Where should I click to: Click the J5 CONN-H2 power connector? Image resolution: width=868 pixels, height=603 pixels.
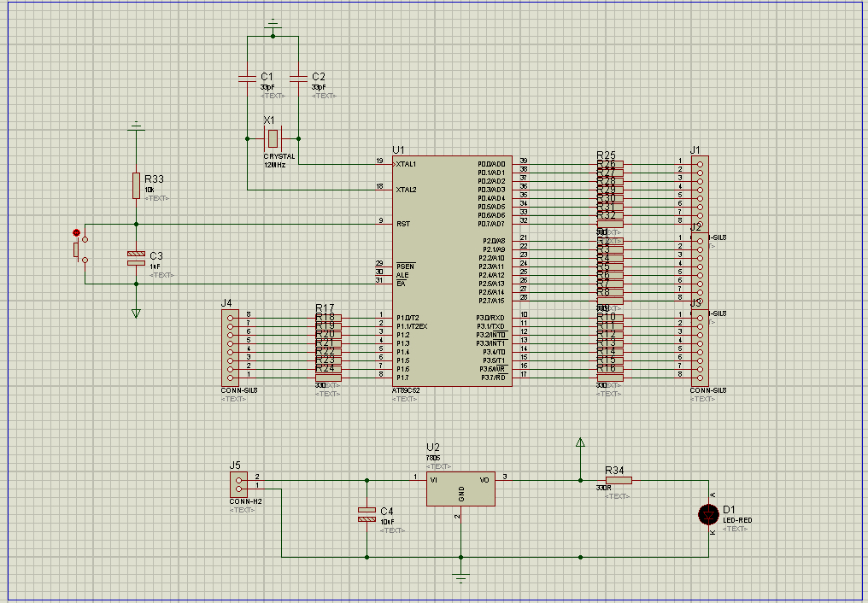(238, 484)
